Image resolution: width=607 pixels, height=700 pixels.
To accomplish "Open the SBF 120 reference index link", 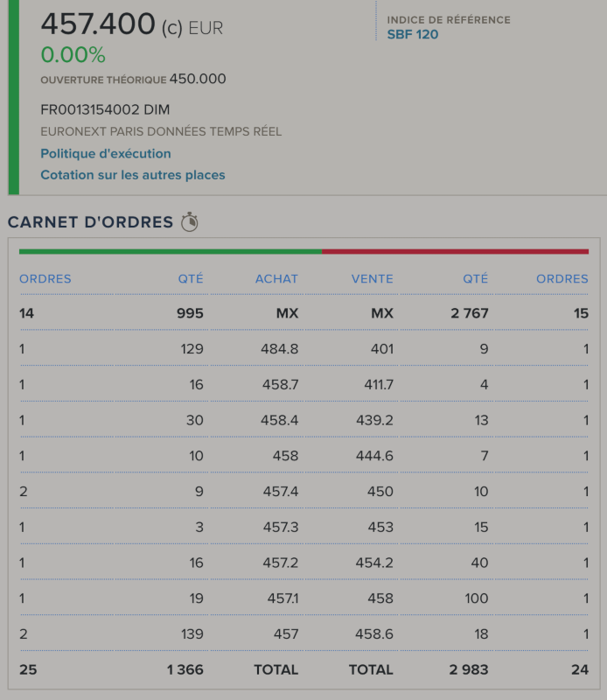I will (x=413, y=35).
